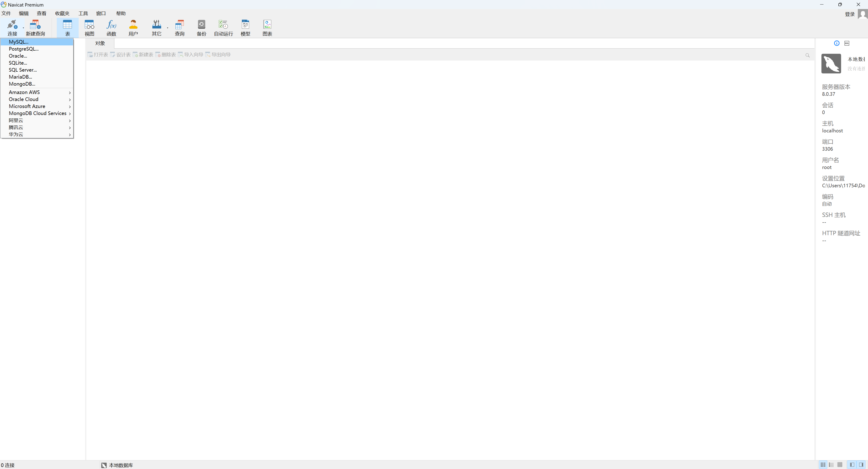Click the localhost host value

pyautogui.click(x=832, y=131)
